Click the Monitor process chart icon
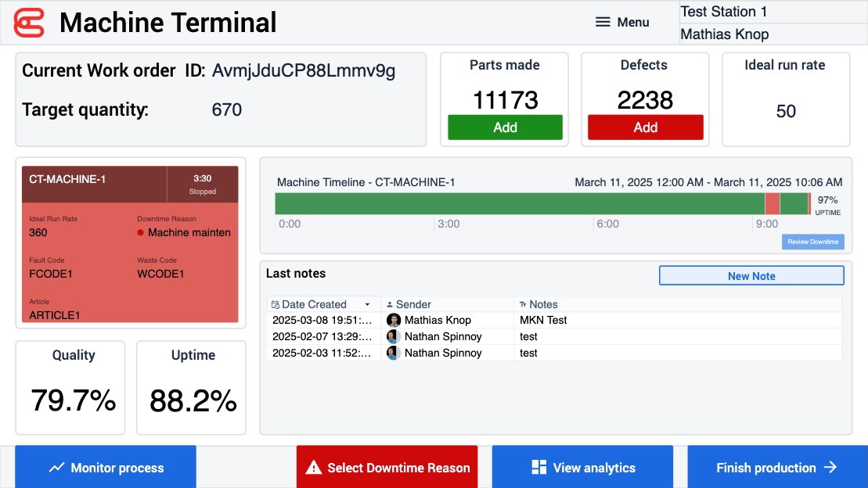This screenshot has height=488, width=868. coord(56,468)
